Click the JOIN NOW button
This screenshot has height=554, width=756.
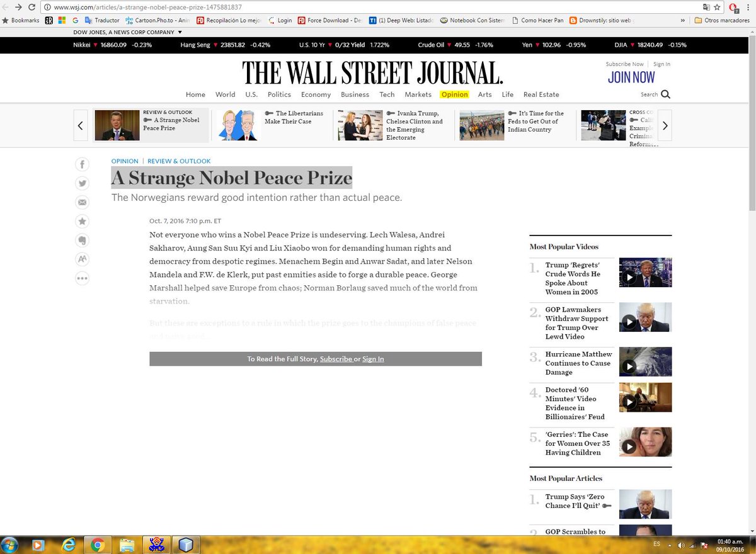631,77
